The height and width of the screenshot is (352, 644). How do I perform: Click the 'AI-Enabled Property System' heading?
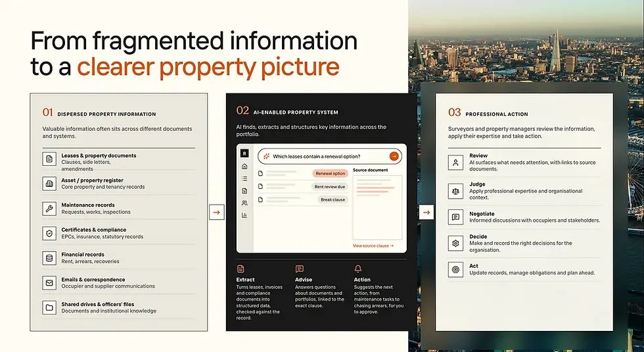296,113
